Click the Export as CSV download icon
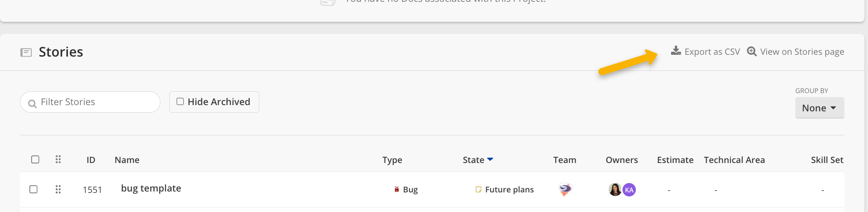 [676, 51]
